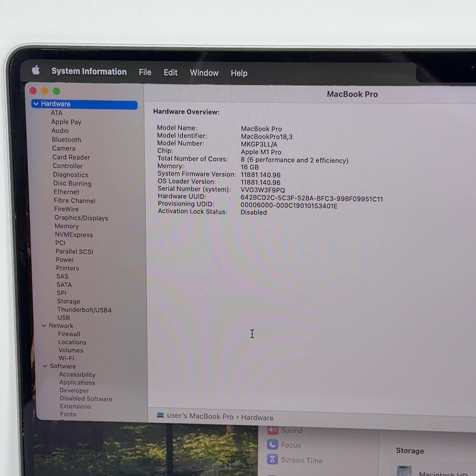
Task: Select Power in the sidebar
Action: (65, 260)
